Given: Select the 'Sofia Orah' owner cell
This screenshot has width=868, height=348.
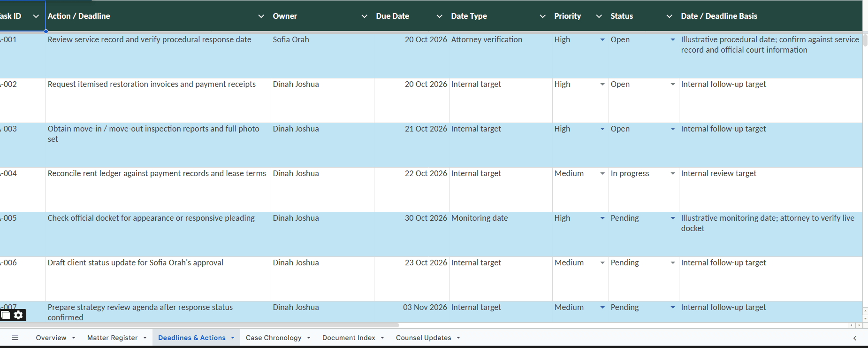Looking at the screenshot, I should coord(322,56).
